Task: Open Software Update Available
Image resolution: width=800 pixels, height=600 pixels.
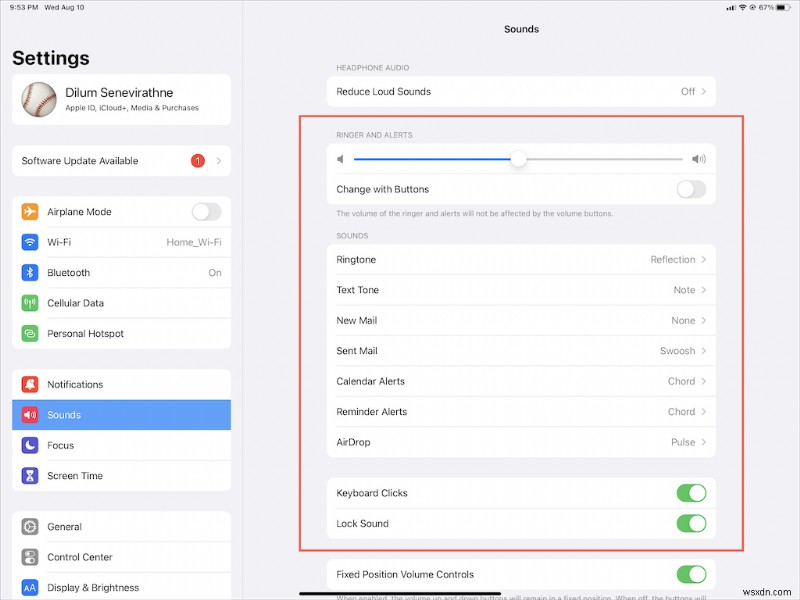Action: [120, 160]
